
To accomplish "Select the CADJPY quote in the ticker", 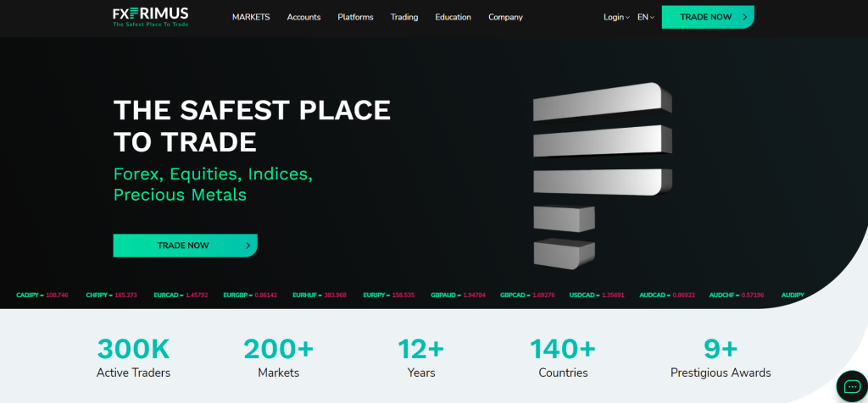I will (x=42, y=295).
